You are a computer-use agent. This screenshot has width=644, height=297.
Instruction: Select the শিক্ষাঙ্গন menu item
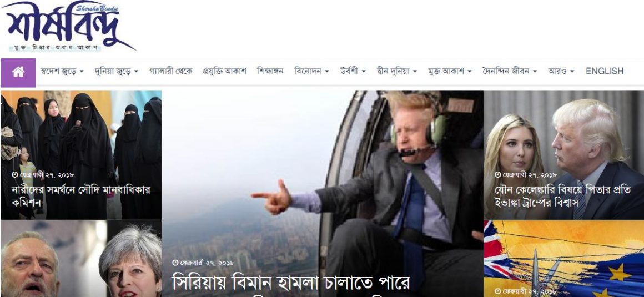[270, 71]
